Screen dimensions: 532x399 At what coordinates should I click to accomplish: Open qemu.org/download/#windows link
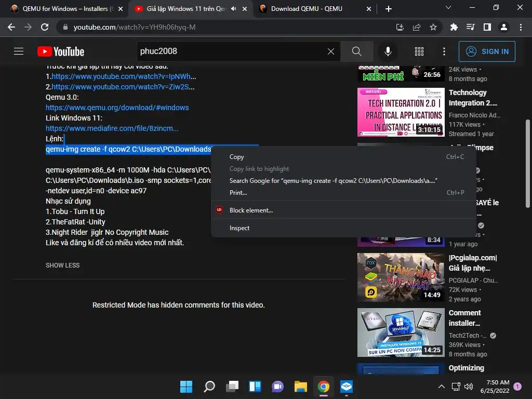[x=117, y=108]
